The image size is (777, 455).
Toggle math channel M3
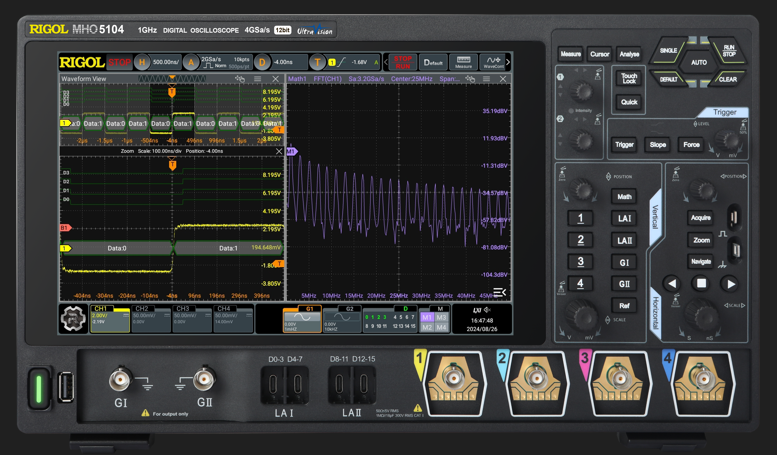pyautogui.click(x=441, y=317)
